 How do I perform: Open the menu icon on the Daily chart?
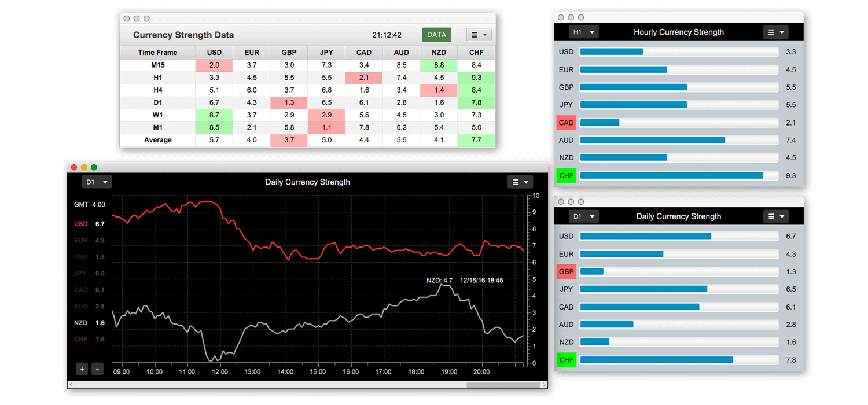[x=520, y=182]
